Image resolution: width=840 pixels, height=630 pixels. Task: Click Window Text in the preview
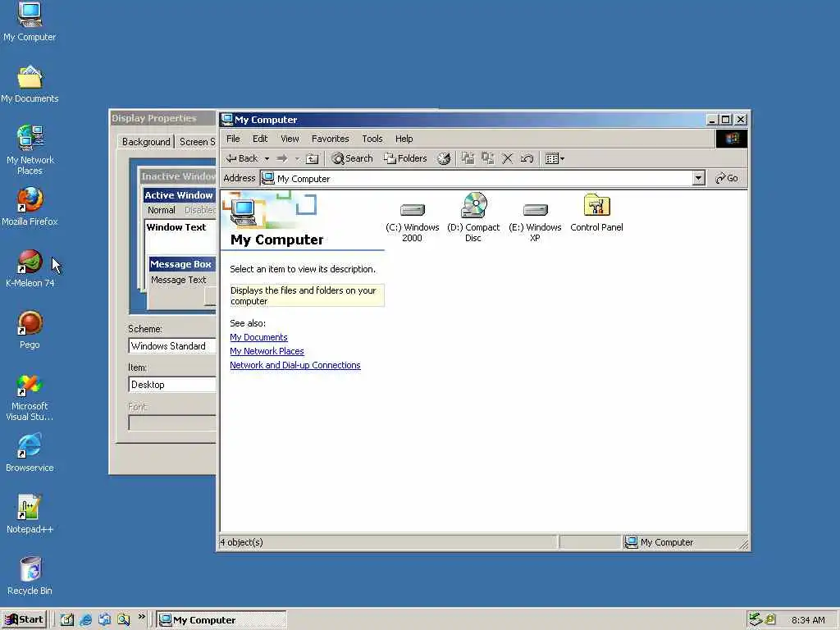point(176,227)
